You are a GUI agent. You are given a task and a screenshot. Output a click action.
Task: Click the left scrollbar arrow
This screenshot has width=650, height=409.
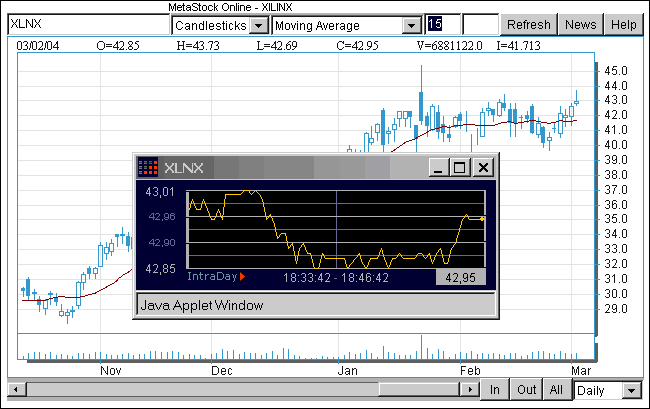pyautogui.click(x=17, y=390)
